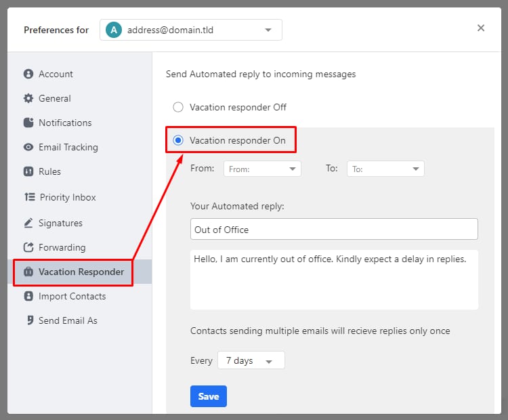Select Vacation responder Off radio button
The image size is (508, 420).
tap(178, 107)
